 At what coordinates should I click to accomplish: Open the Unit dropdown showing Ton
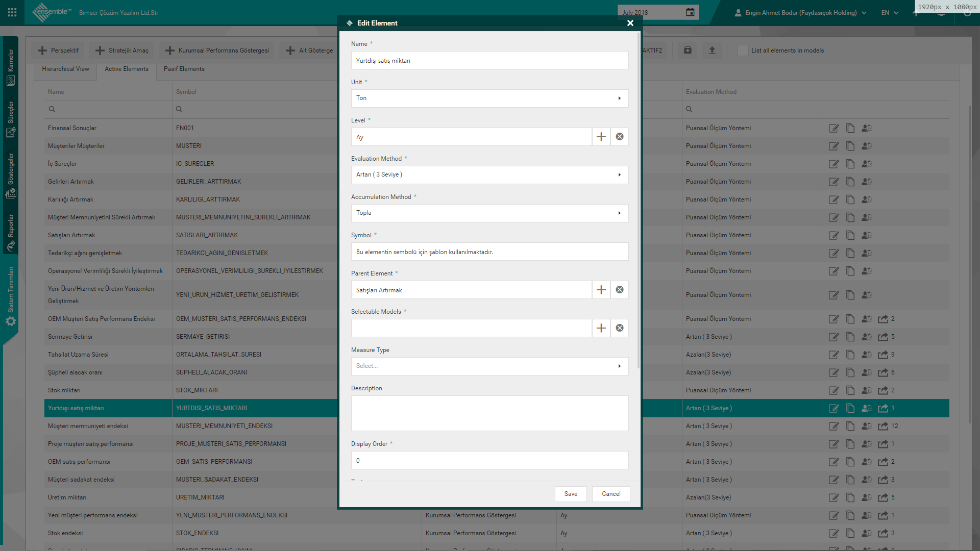tap(489, 98)
